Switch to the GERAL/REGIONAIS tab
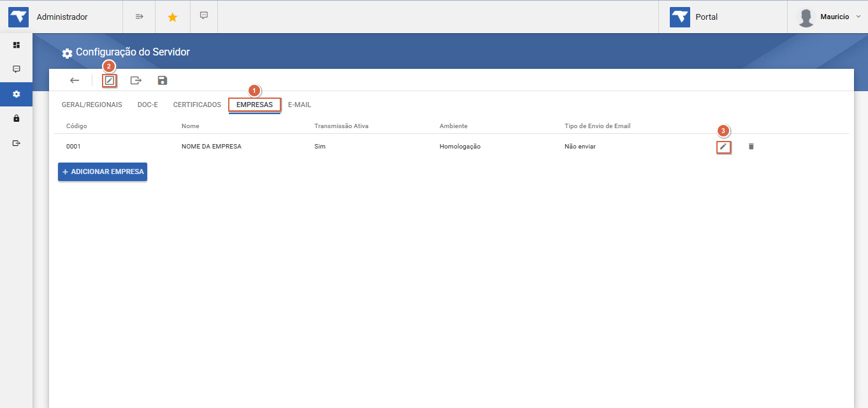Viewport: 868px width, 408px height. [92, 105]
